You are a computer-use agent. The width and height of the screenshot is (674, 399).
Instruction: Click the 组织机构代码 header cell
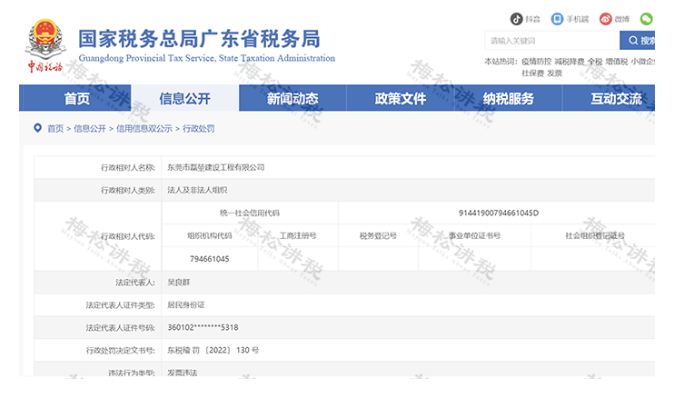[209, 236]
